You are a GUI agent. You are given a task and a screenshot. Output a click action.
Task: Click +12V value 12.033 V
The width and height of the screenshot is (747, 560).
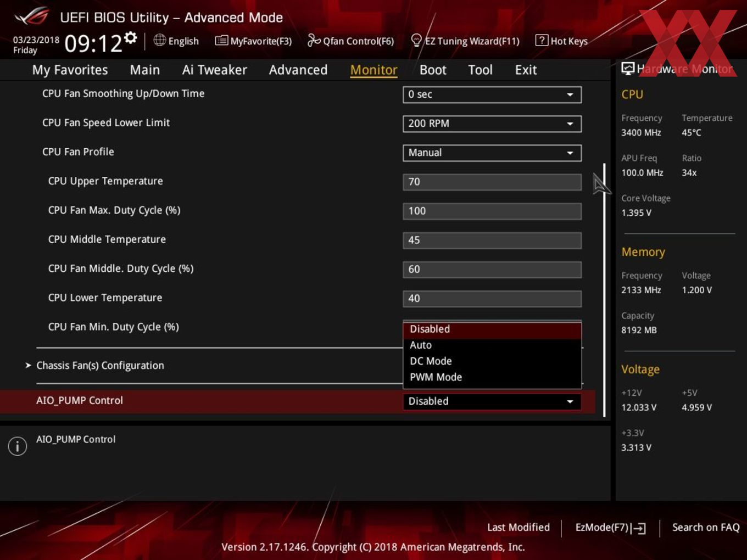639,408
